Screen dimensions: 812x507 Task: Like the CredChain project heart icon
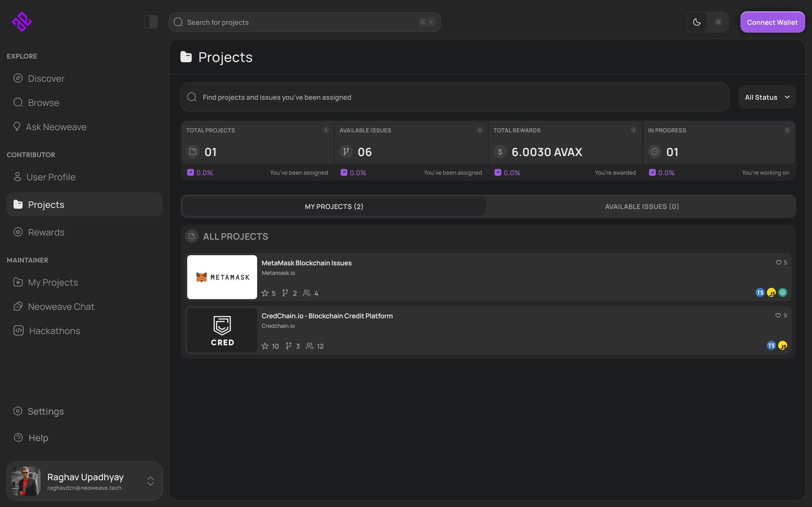pyautogui.click(x=778, y=315)
